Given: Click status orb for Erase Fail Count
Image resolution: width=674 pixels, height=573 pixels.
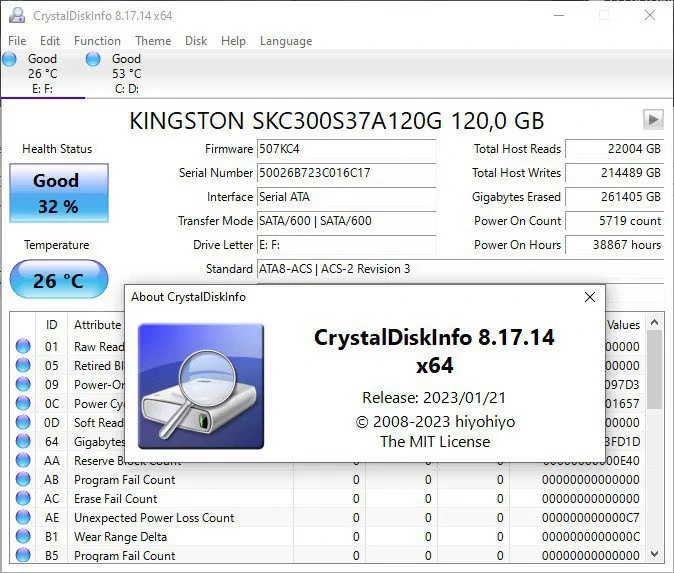Looking at the screenshot, I should 23,499.
